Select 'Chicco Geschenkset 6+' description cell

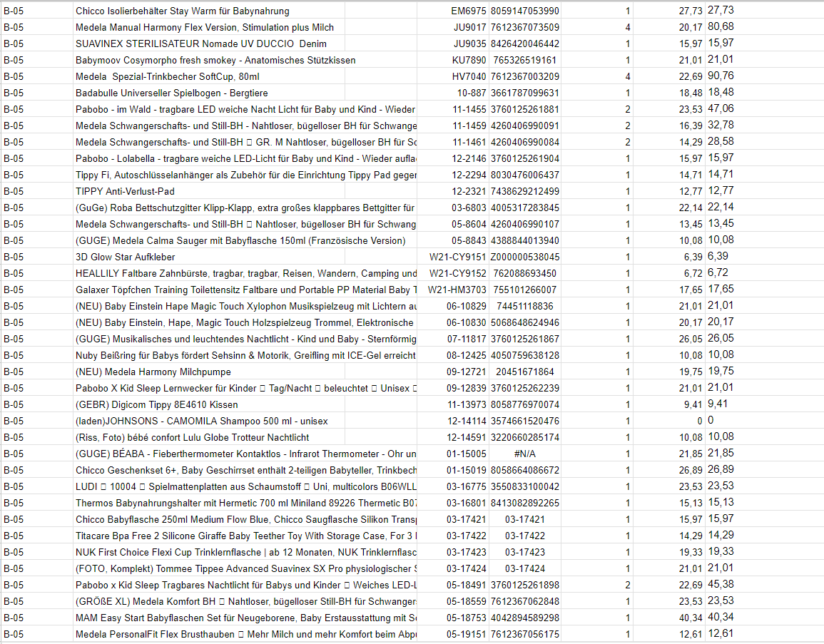pyautogui.click(x=245, y=470)
